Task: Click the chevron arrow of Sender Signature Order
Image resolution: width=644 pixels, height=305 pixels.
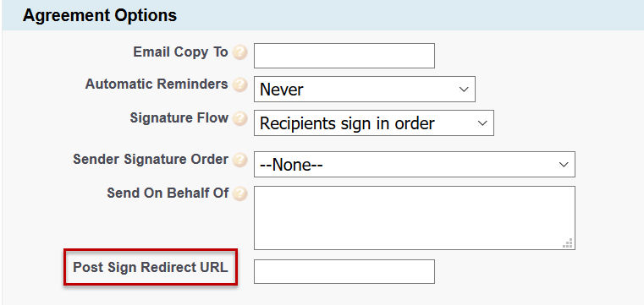Action: coord(564,165)
